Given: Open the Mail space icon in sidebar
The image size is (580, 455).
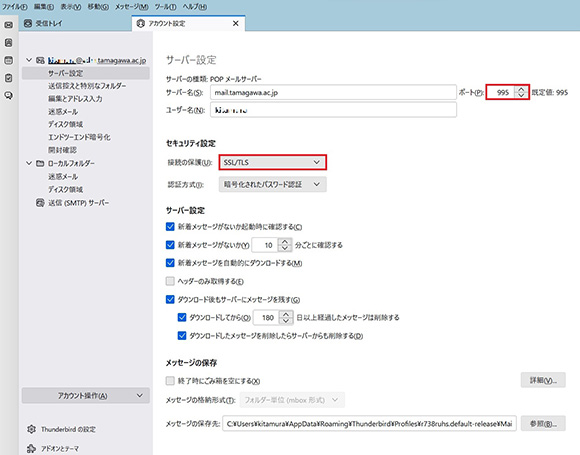Looking at the screenshot, I should point(9,25).
